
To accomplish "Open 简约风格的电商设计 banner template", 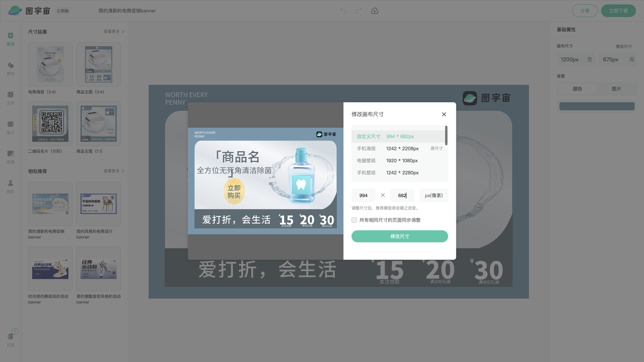I will tap(98, 204).
